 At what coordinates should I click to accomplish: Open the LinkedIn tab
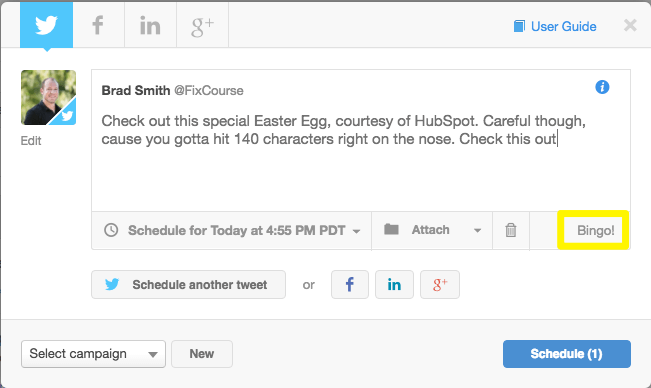click(x=150, y=25)
